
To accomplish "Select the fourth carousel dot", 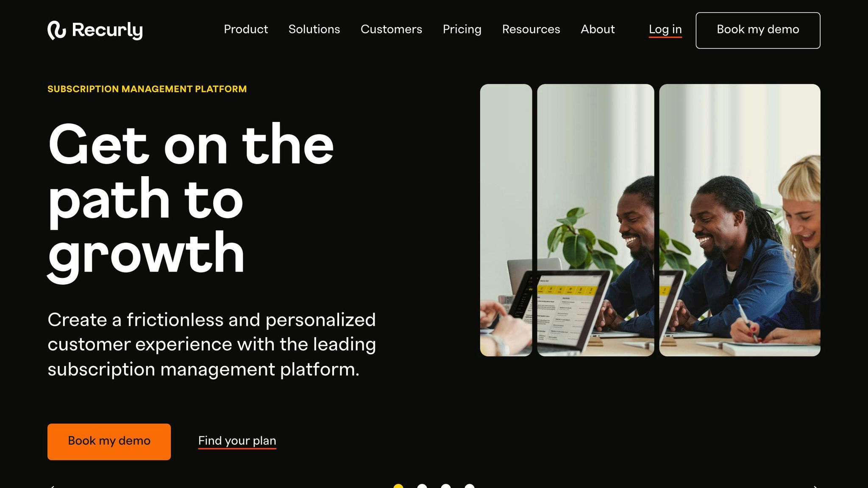I will 470,486.
